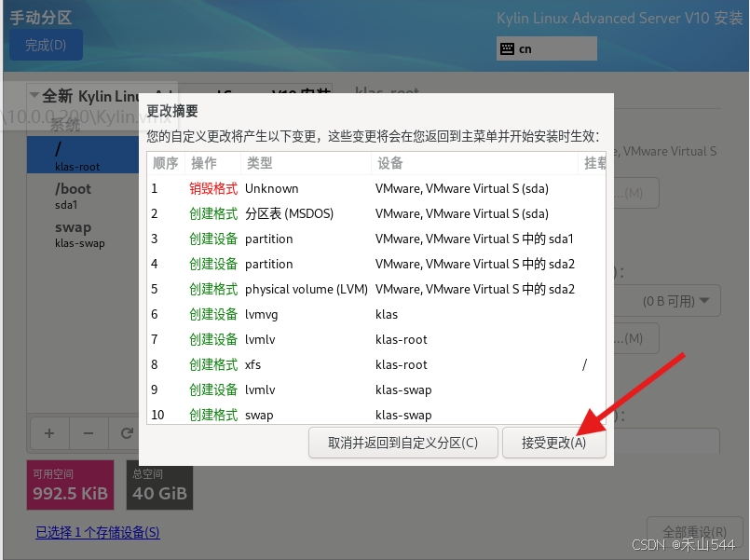The width and height of the screenshot is (750, 560).
Task: Click the 可用空间 992.5 KiB indicator
Action: point(70,485)
